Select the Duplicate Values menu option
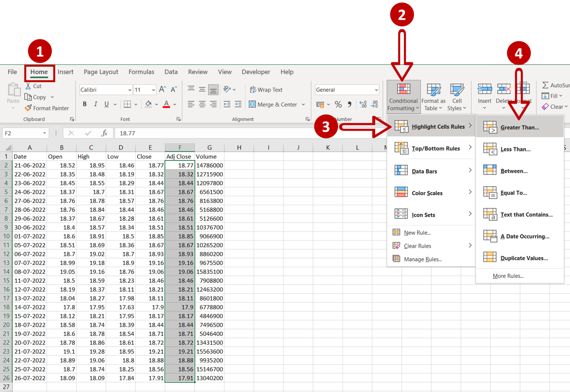Viewport: 570px width, 392px height. click(522, 258)
